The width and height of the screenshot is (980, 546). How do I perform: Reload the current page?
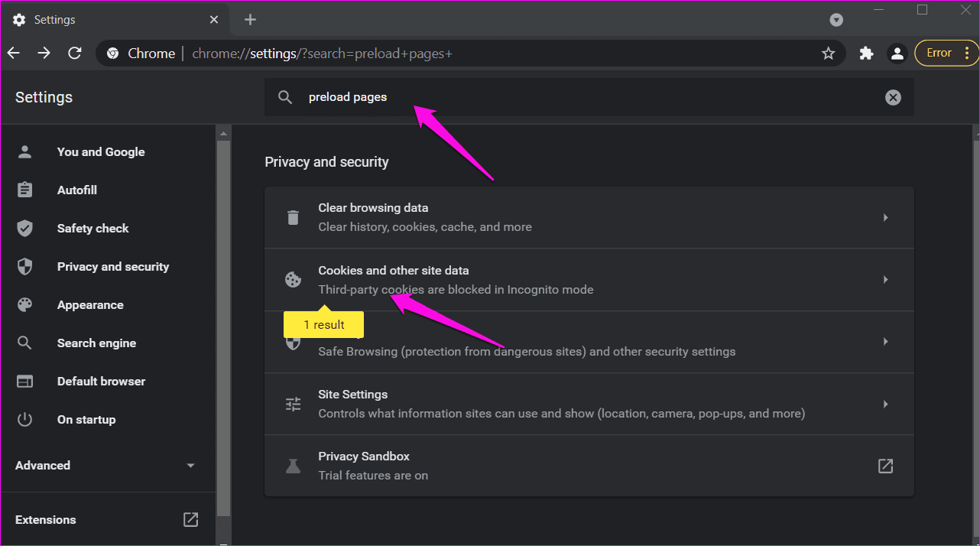[x=75, y=53]
